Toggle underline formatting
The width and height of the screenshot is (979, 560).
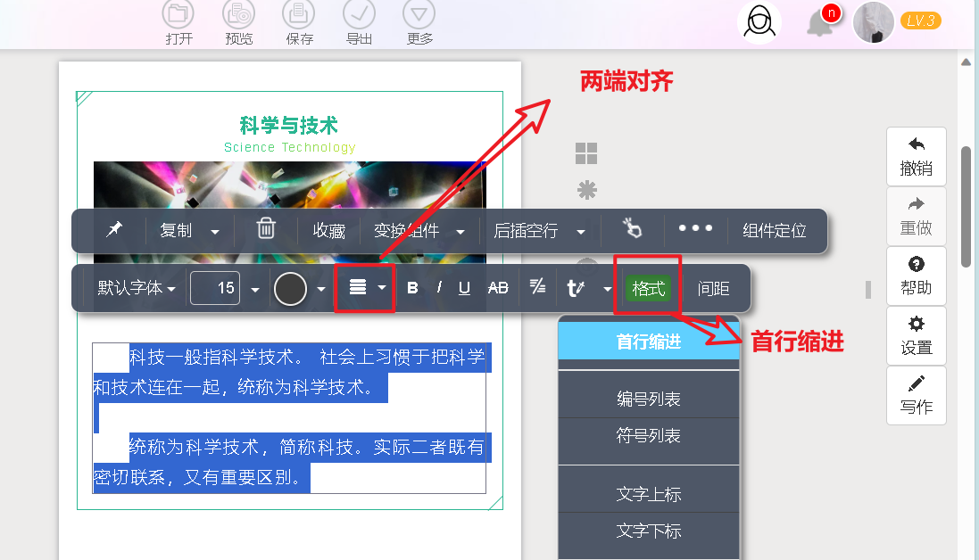point(464,288)
